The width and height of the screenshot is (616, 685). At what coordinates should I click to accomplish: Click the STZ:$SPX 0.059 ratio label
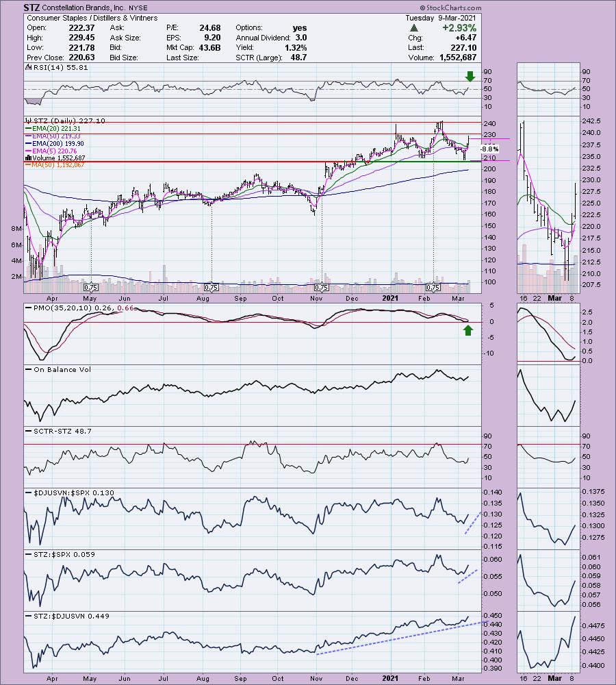[x=64, y=554]
